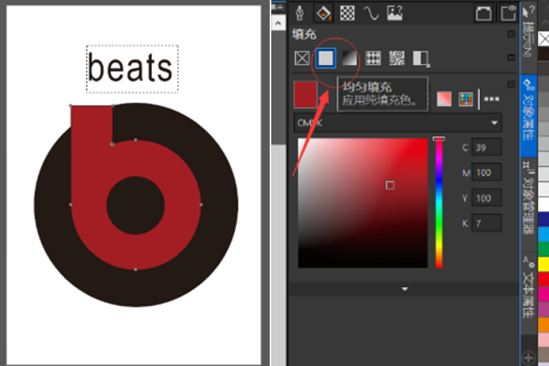
Task: Open the CMYK color model dropdown
Action: click(398, 123)
